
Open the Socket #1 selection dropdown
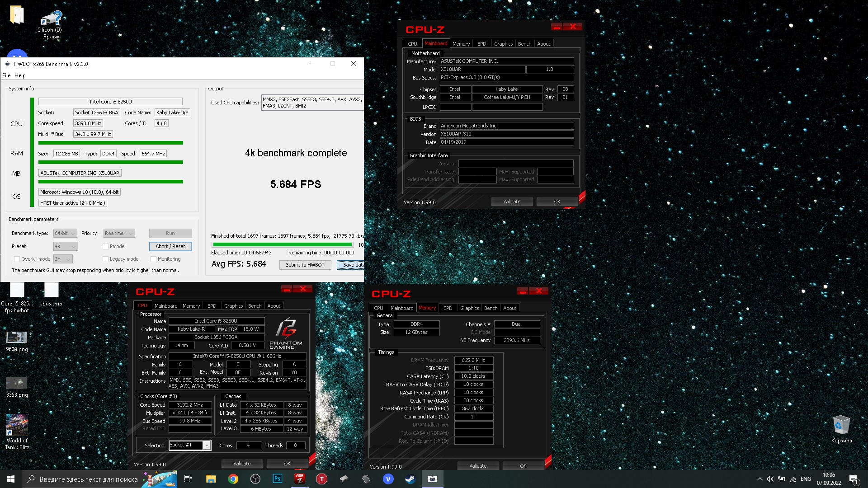pos(190,445)
